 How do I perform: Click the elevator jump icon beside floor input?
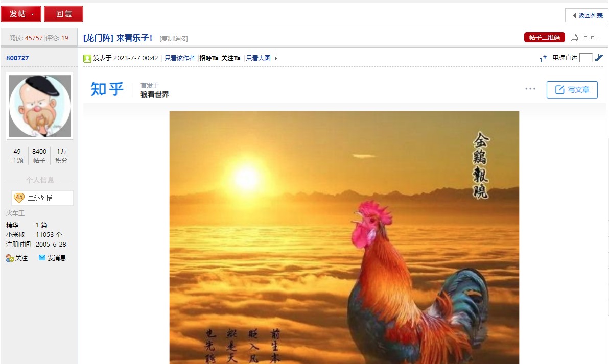pos(599,57)
